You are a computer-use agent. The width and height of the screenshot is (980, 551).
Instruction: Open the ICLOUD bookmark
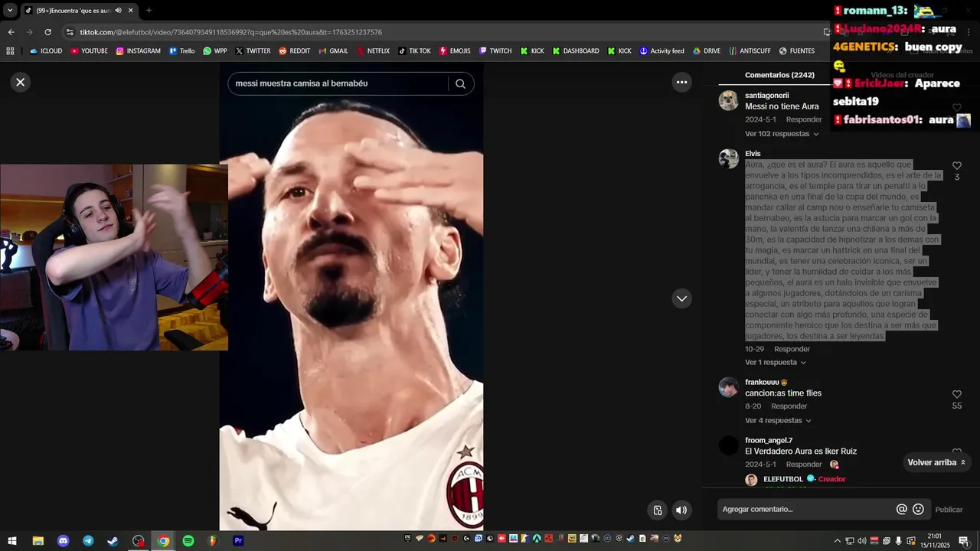coord(45,51)
